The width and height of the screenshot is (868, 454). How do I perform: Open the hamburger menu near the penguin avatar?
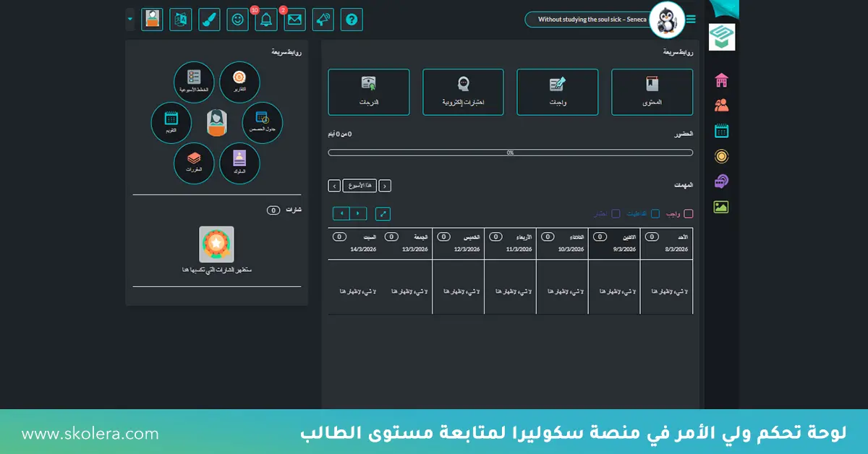tap(691, 20)
